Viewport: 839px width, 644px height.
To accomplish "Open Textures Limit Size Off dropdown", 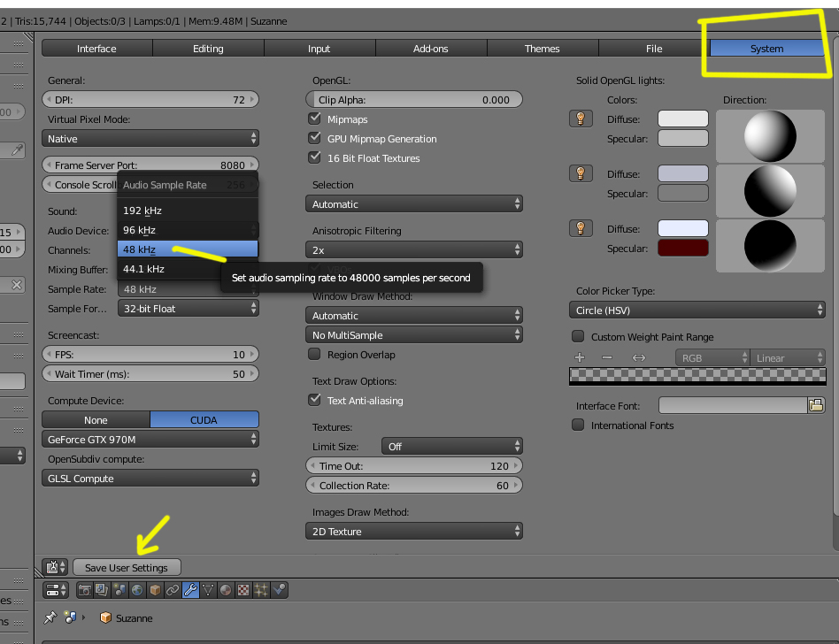I will (x=452, y=446).
